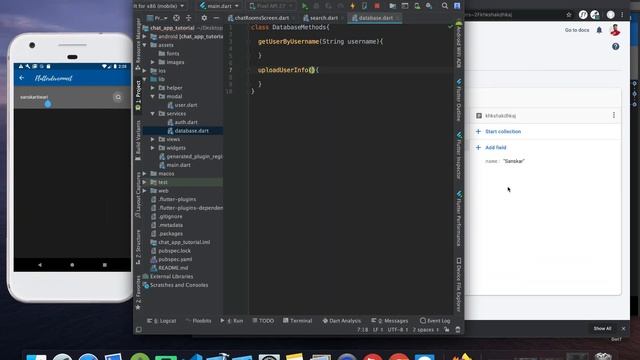Viewport: 640px width, 360px height.
Task: Open device selector dropdown in IDE toolbar
Action: click(159, 6)
